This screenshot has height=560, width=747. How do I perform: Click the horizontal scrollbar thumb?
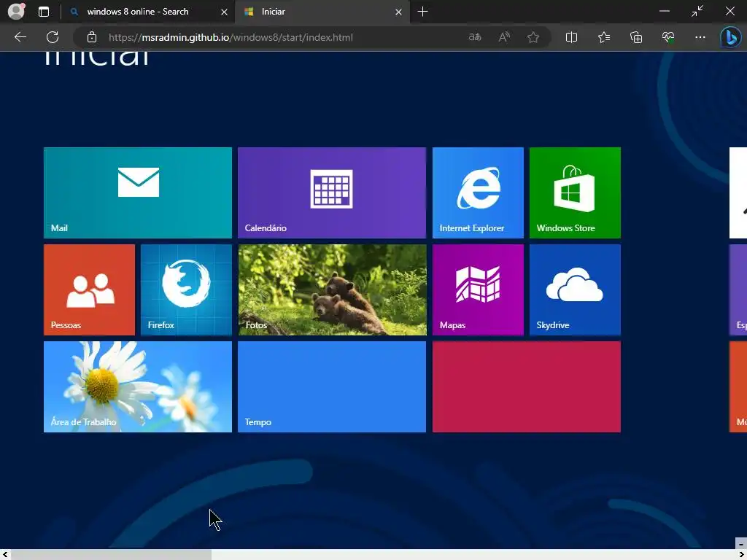coord(111,555)
